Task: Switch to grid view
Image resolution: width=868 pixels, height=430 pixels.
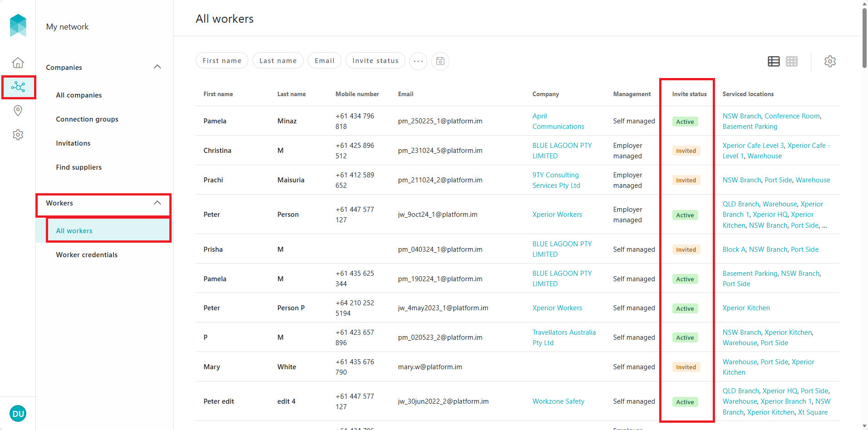Action: pos(792,61)
